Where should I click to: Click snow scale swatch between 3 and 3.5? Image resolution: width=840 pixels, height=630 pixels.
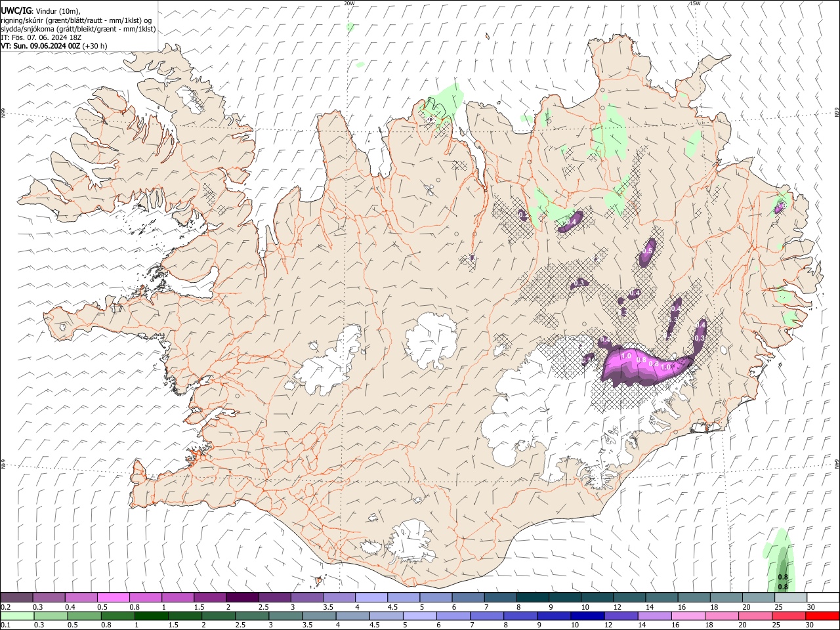click(x=306, y=598)
